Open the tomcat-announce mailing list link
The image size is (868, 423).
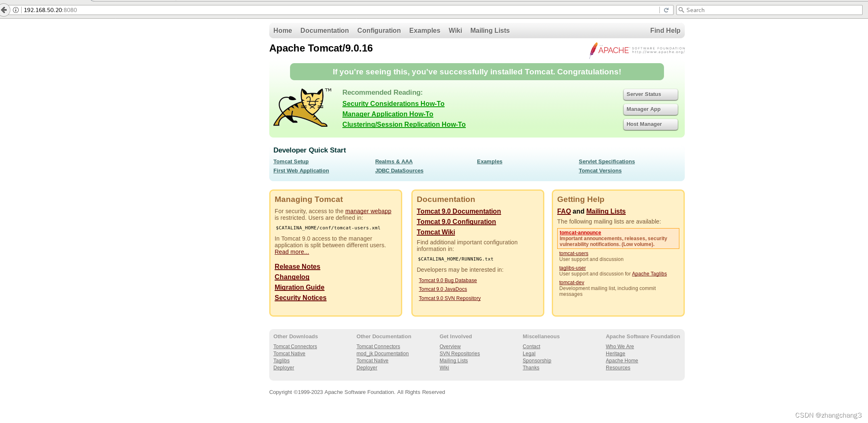pyautogui.click(x=580, y=233)
